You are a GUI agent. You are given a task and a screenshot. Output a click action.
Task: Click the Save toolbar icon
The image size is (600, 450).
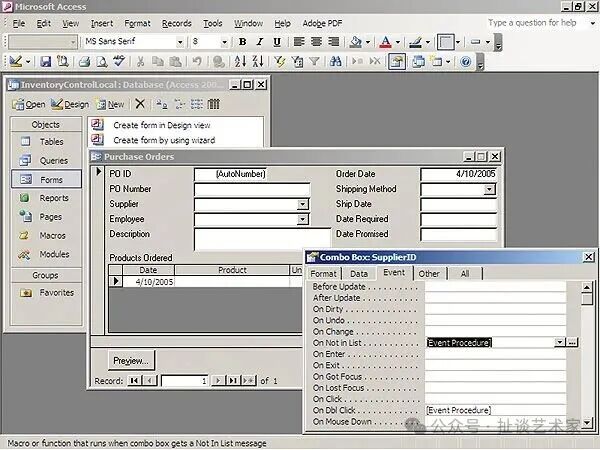coord(46,62)
